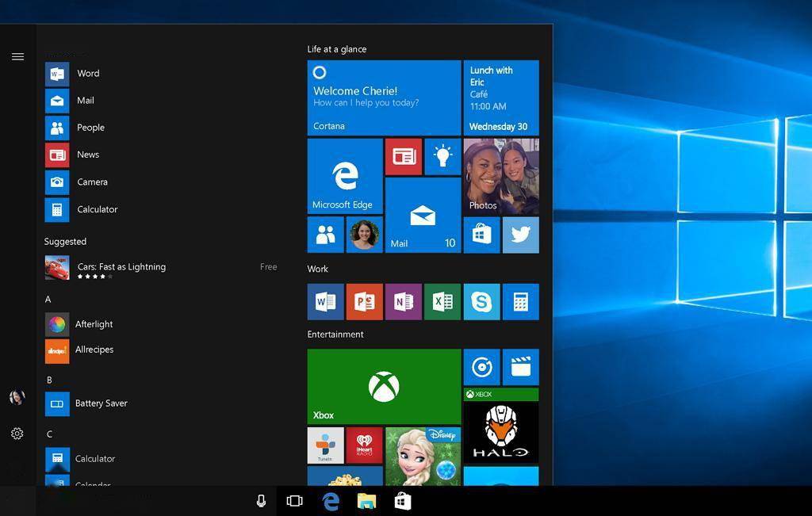
Task: Open Battery Saver from the app list
Action: [101, 403]
